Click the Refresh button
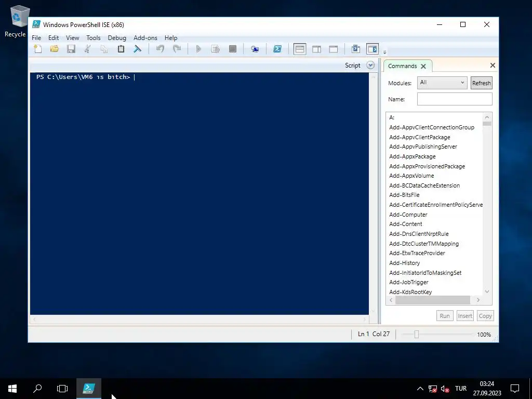This screenshot has width=532, height=399. click(482, 83)
